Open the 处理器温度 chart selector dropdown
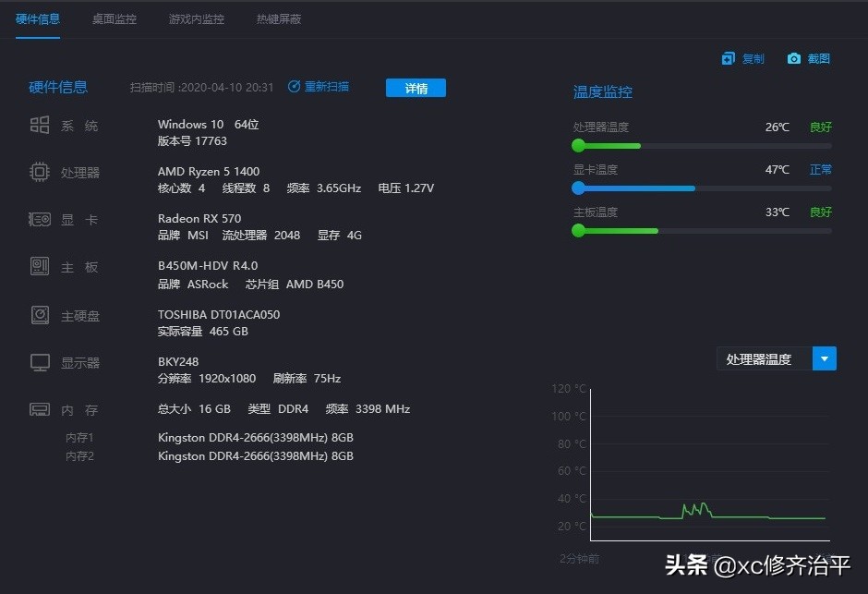This screenshot has height=594, width=868. point(824,358)
